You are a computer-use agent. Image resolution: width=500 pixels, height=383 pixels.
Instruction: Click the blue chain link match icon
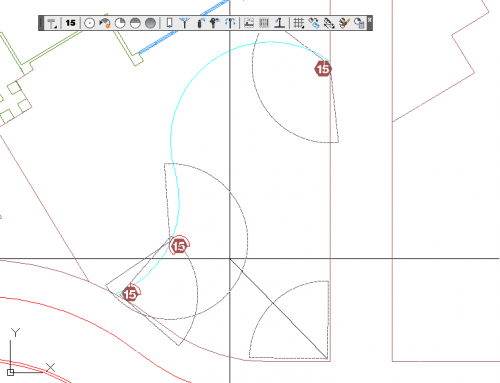tap(314, 23)
